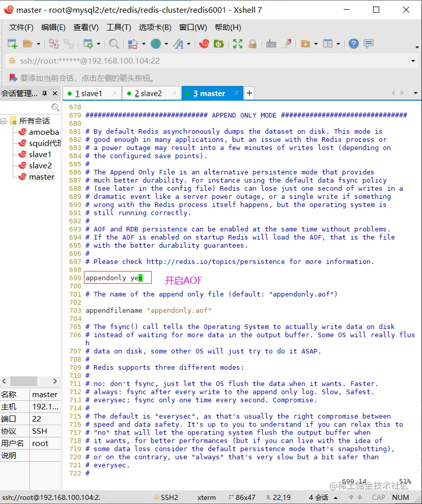
Task: Click the padlock Lock screen icon
Action: pyautogui.click(x=252, y=44)
